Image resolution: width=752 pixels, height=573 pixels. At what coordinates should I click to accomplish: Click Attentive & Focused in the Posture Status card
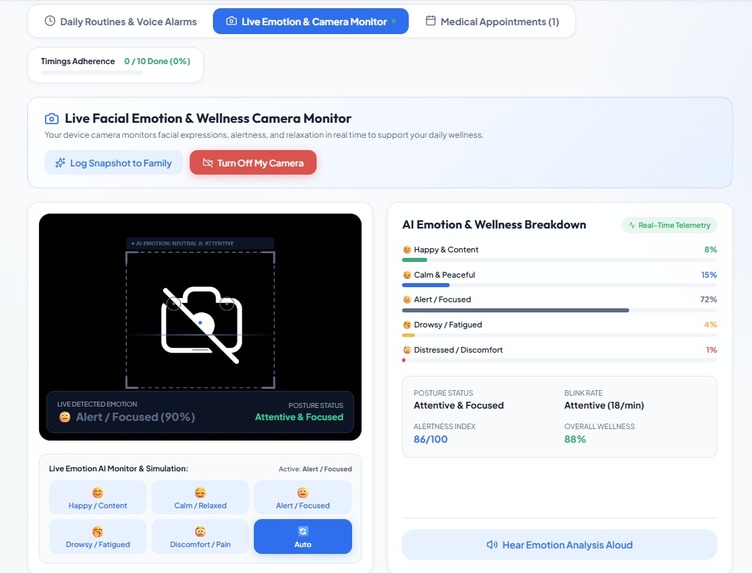point(458,406)
